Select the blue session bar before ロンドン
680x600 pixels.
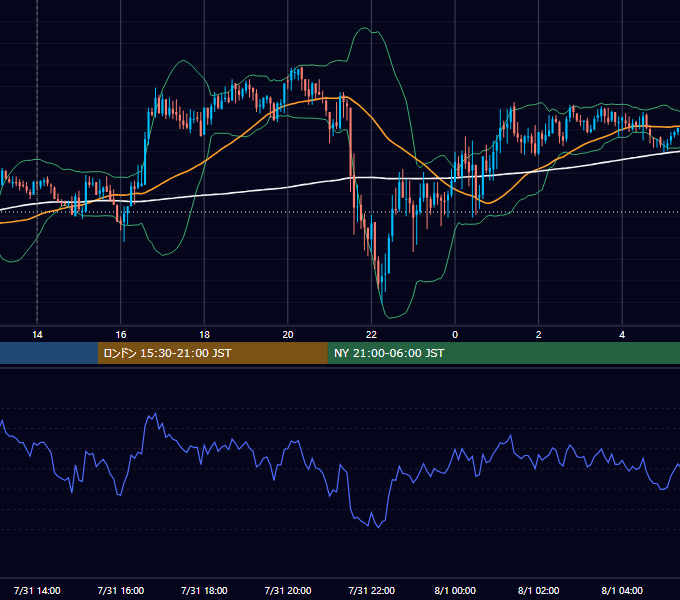pos(49,353)
